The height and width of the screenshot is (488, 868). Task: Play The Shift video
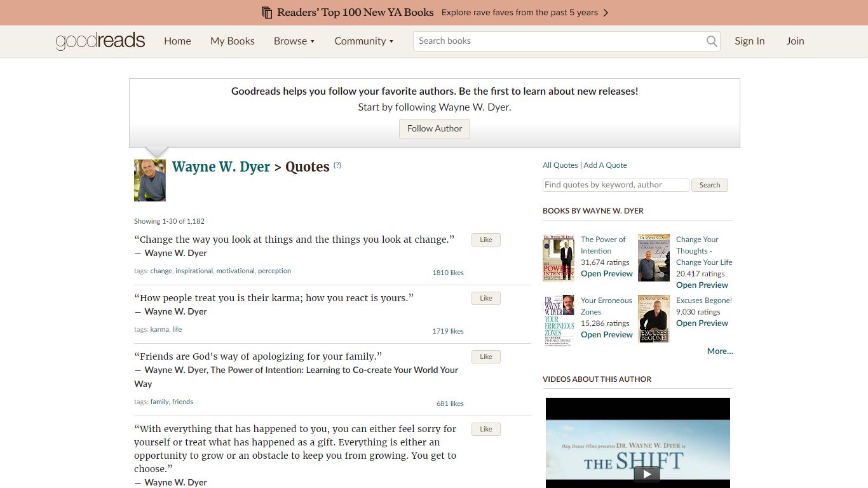click(646, 474)
